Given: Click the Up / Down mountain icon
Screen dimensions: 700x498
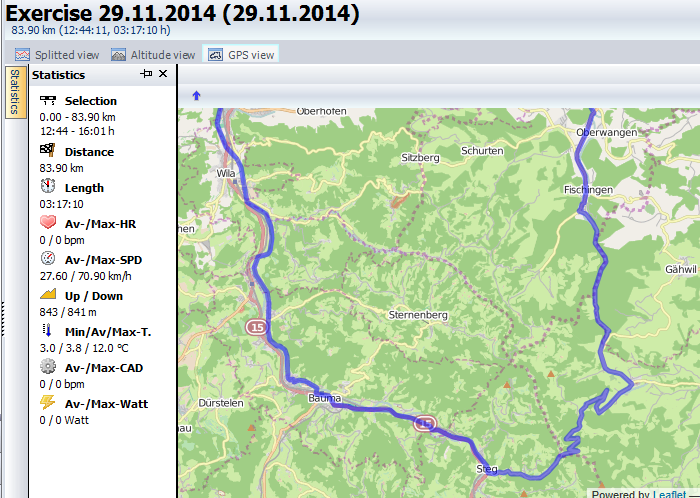Looking at the screenshot, I should coord(48,295).
